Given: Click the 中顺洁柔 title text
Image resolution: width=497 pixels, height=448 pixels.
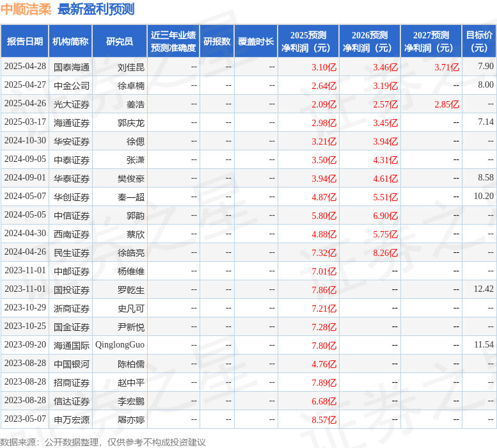Looking at the screenshot, I should tap(26, 9).
